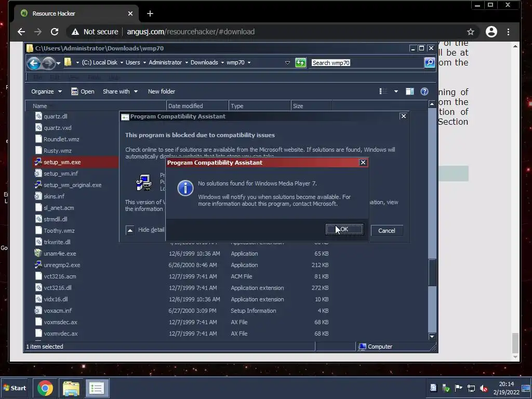This screenshot has height=399, width=532.
Task: Select the voxmsdec.ax file
Action: point(60,322)
